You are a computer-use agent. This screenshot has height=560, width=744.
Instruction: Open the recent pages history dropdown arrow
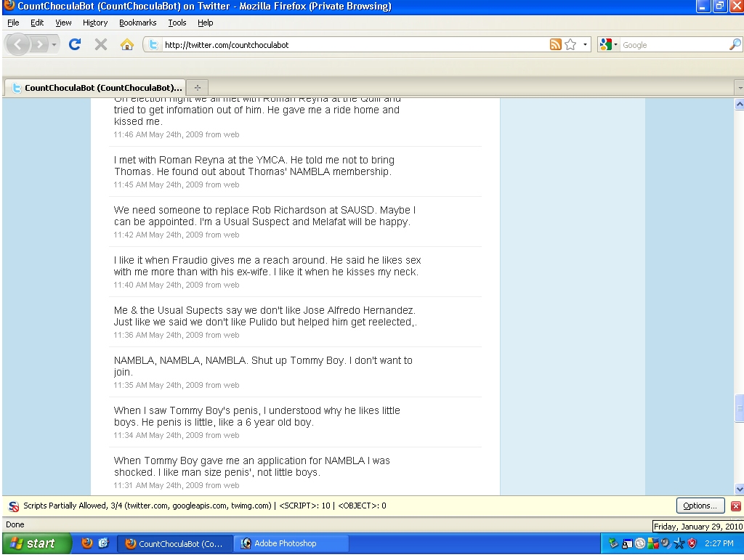click(x=55, y=45)
